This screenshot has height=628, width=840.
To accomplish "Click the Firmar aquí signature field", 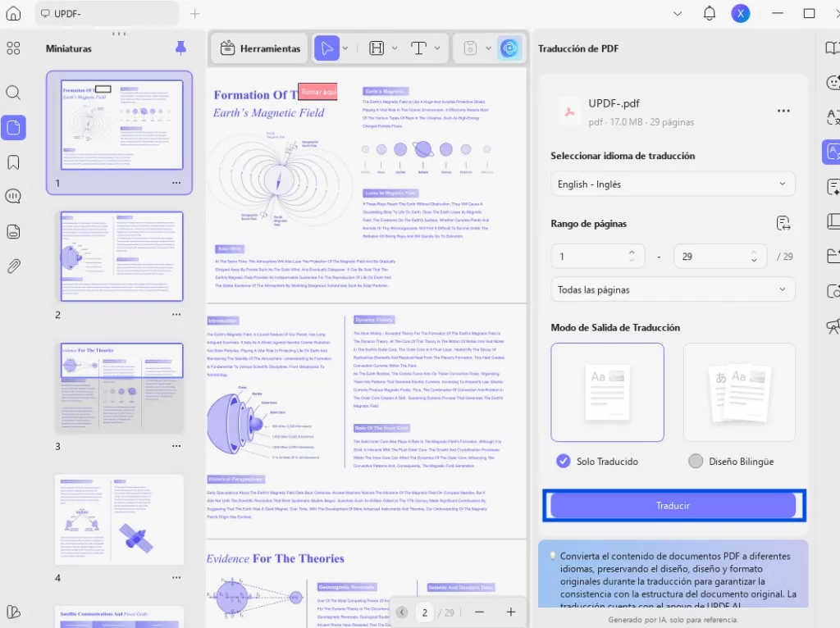I will [318, 92].
